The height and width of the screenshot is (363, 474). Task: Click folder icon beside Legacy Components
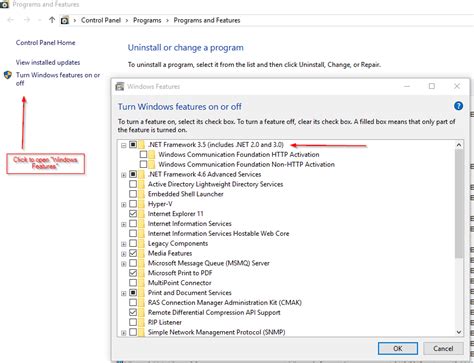(x=142, y=243)
